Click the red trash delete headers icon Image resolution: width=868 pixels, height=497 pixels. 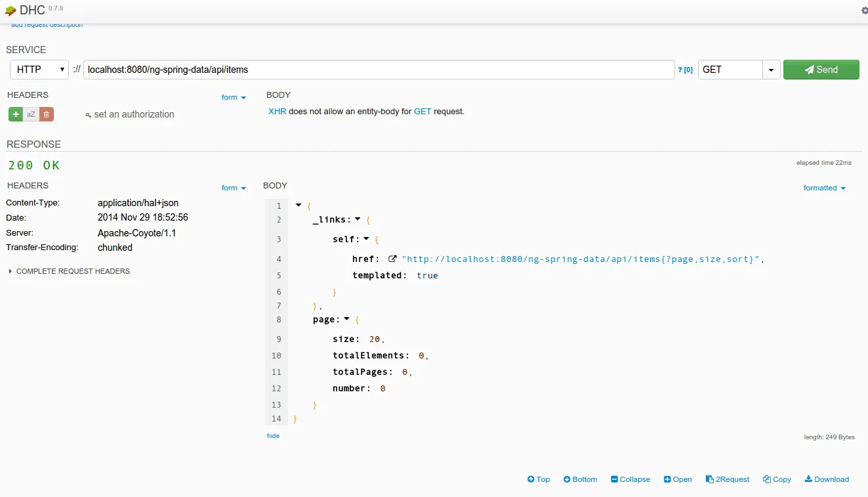pyautogui.click(x=46, y=114)
